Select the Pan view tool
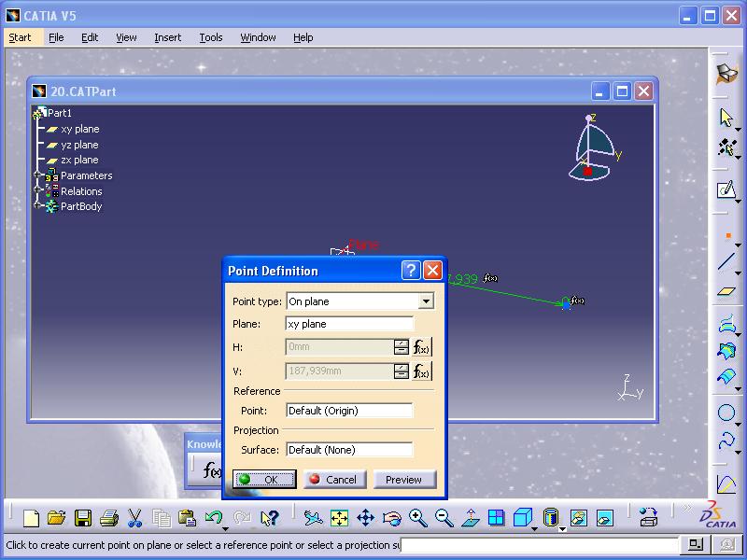 coord(365,517)
